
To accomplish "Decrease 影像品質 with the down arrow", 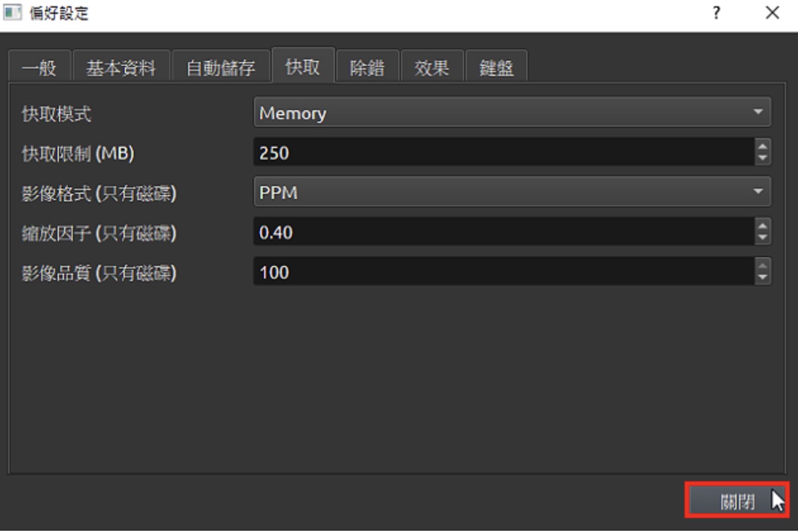I will pyautogui.click(x=763, y=279).
